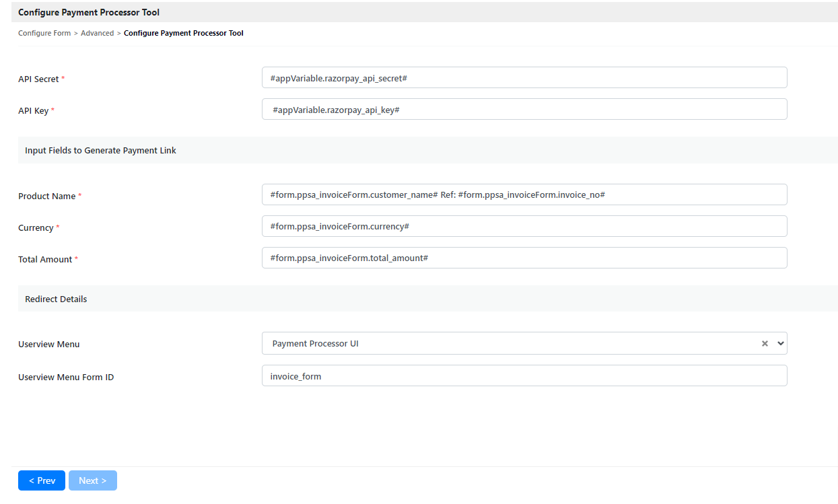Click the API Secret label
This screenshot has height=504, width=838.
point(39,79)
